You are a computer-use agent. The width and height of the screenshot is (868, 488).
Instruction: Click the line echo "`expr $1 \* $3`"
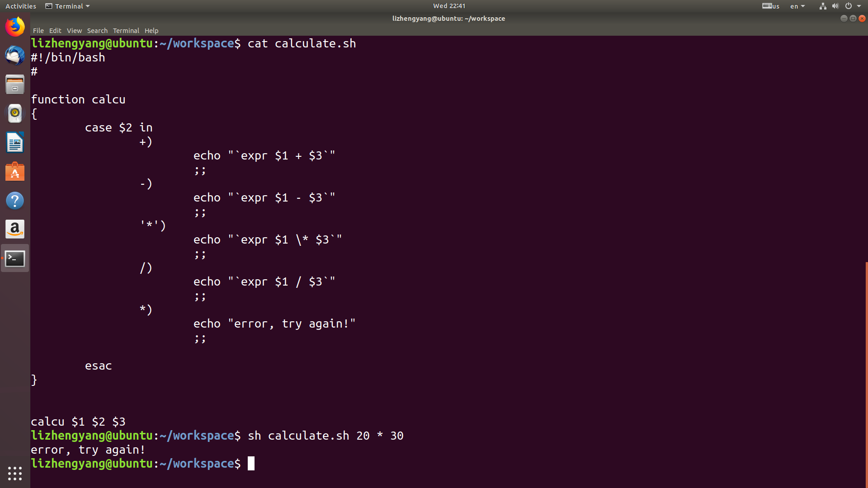[x=268, y=239]
